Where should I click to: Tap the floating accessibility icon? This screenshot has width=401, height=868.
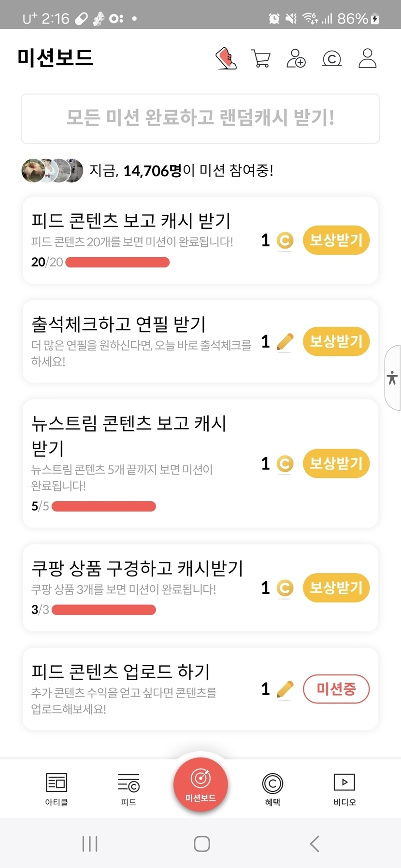(392, 378)
